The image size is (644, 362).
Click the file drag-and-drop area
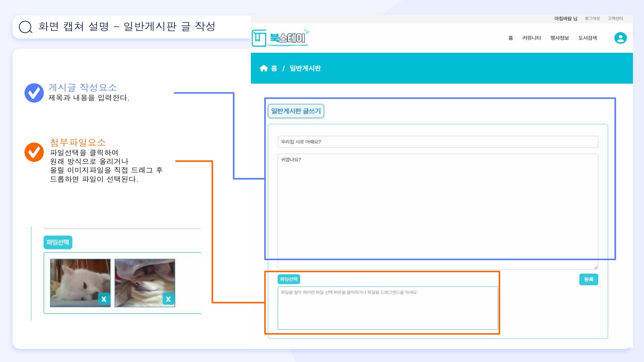pyautogui.click(x=387, y=308)
